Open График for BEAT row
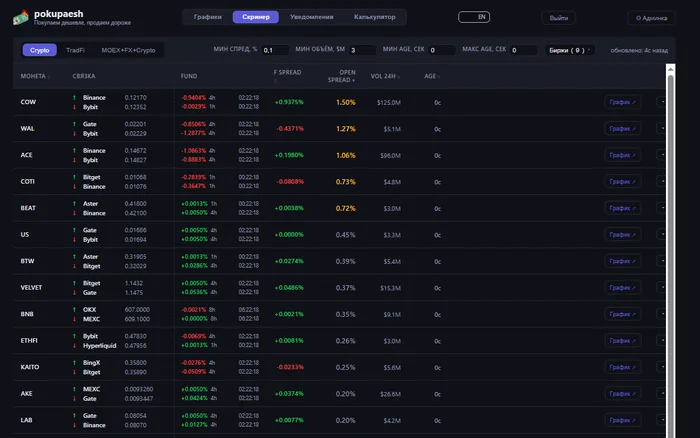The image size is (700, 438). coord(622,208)
